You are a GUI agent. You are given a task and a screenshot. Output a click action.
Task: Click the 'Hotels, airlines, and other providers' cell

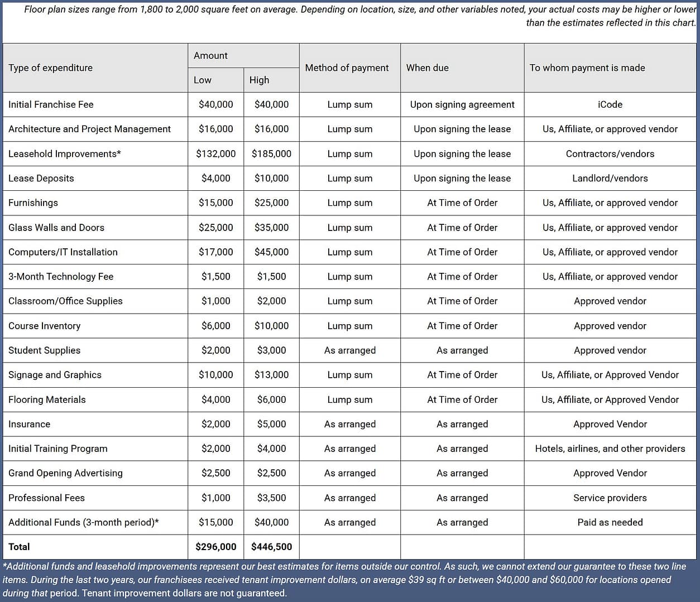610,449
